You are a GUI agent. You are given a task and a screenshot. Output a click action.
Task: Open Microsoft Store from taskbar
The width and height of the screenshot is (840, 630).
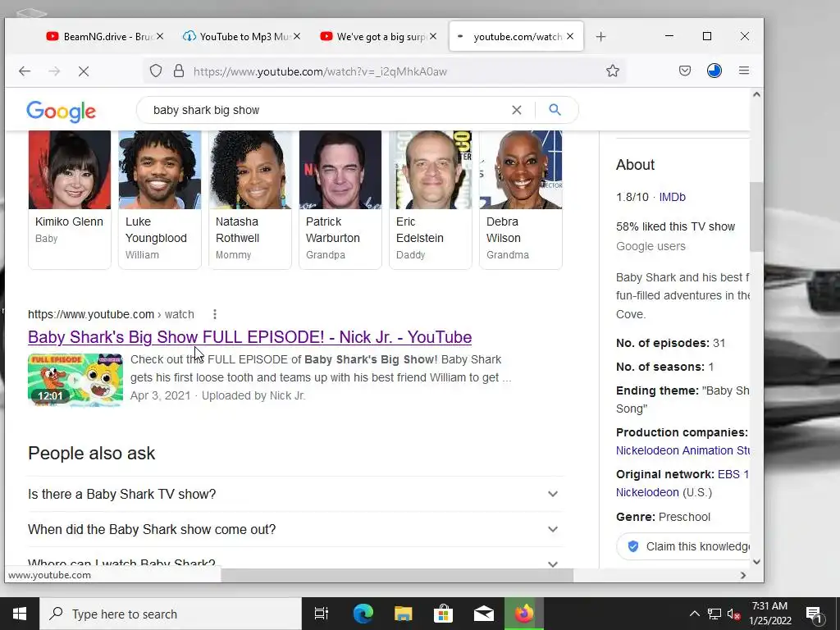[444, 614]
